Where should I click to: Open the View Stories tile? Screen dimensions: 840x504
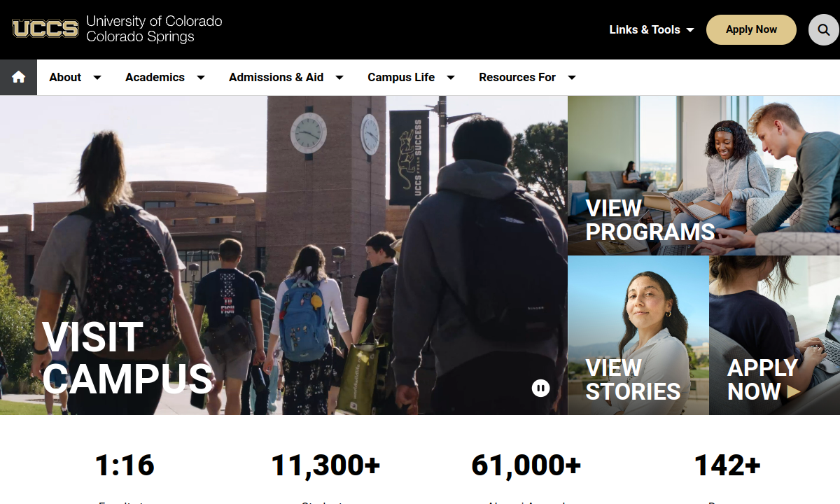pyautogui.click(x=638, y=335)
